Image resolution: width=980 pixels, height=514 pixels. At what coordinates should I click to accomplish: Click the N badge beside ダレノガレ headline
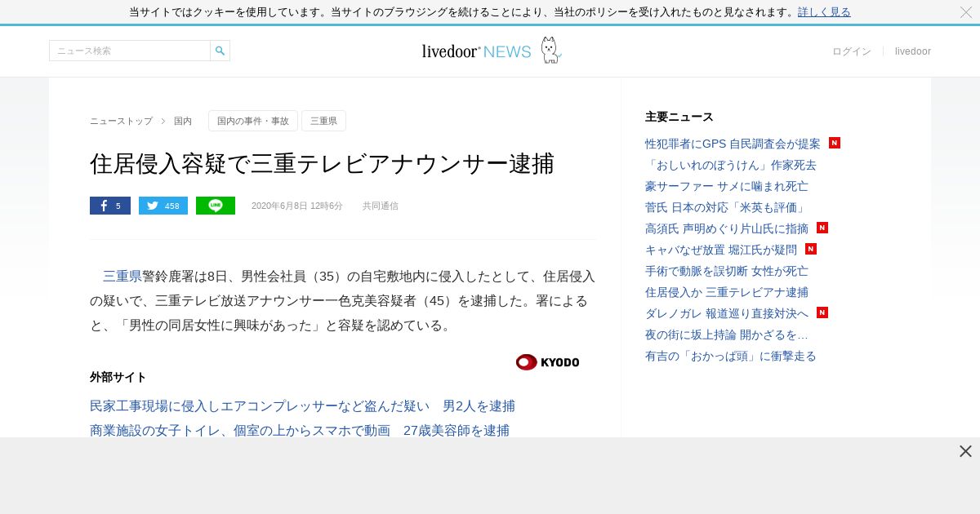click(822, 312)
